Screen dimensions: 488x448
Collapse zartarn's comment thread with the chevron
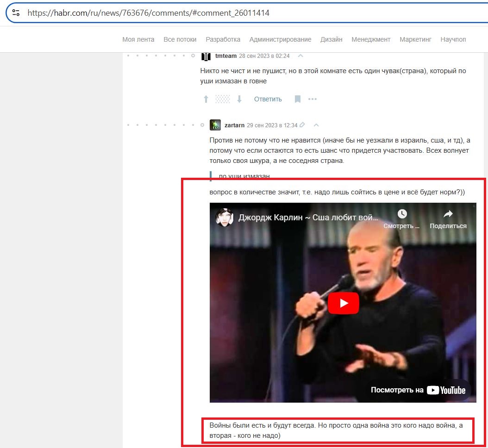click(316, 125)
